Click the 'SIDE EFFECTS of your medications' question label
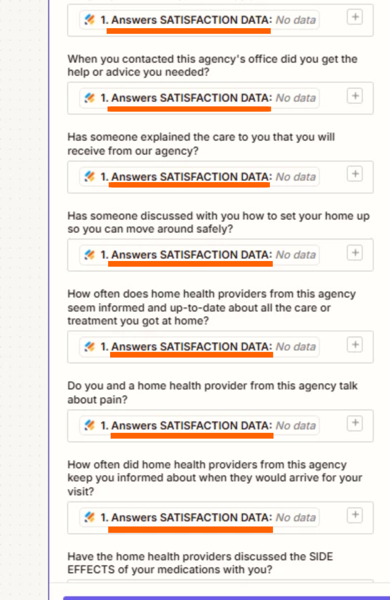390x600 pixels. 200,563
